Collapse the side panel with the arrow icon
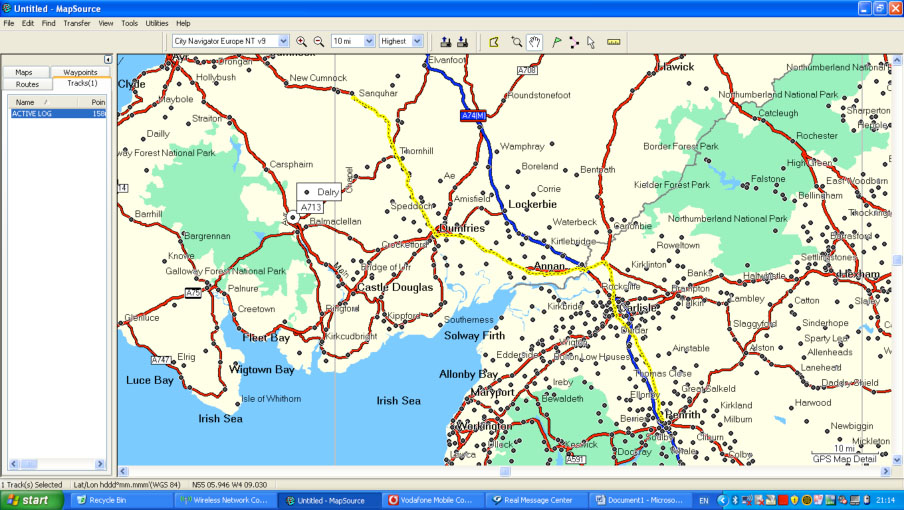This screenshot has width=904, height=510. [108, 59]
